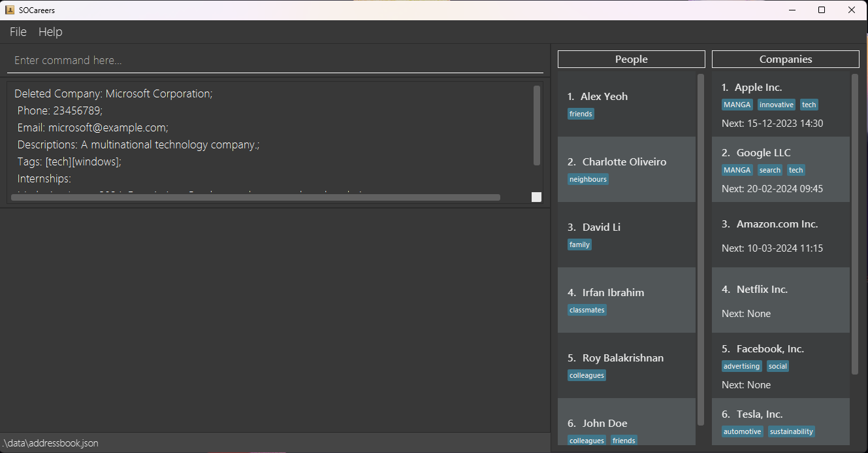Viewport: 868px width, 453px height.
Task: Click the advertising tag on Facebook, Inc.
Action: point(741,365)
